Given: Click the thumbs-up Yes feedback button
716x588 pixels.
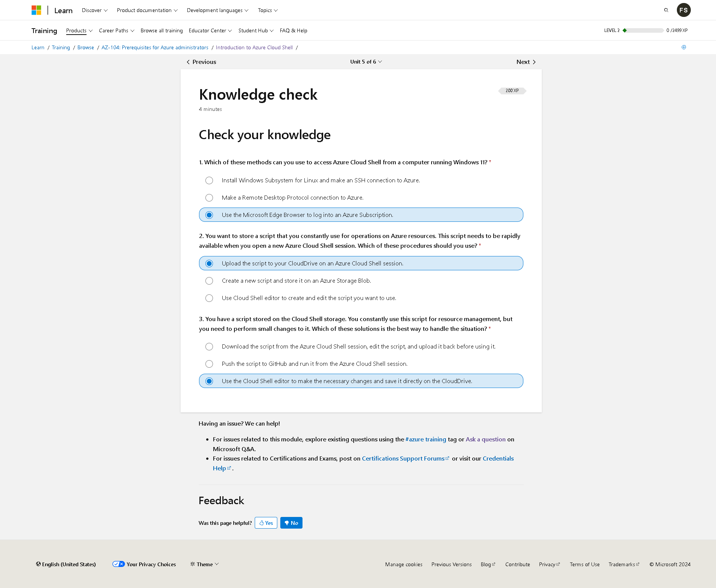Looking at the screenshot, I should [266, 523].
